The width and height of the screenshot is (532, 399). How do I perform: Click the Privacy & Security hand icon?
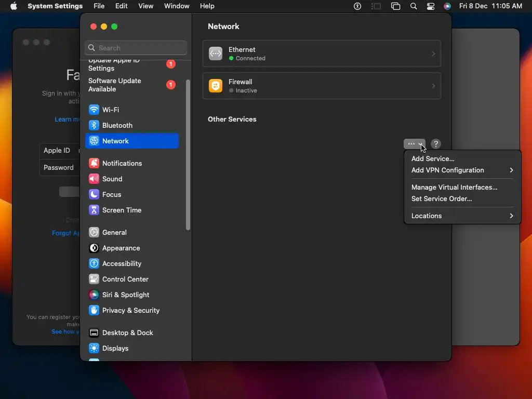point(94,311)
